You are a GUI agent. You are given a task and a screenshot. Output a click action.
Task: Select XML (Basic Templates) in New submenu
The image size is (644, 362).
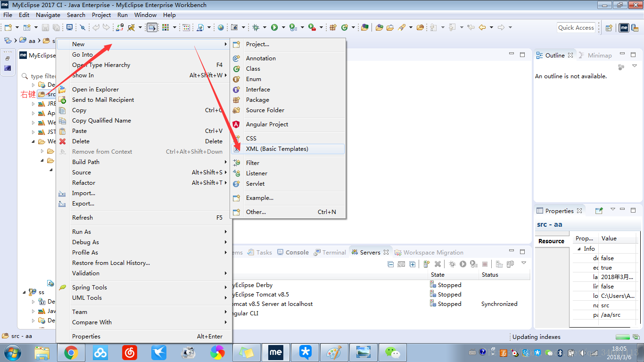click(x=288, y=149)
